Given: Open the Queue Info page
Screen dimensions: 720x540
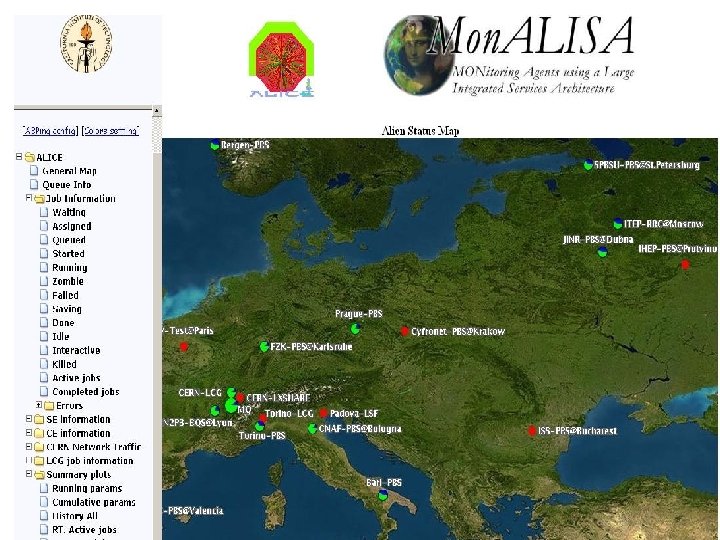Looking at the screenshot, I should (x=67, y=185).
